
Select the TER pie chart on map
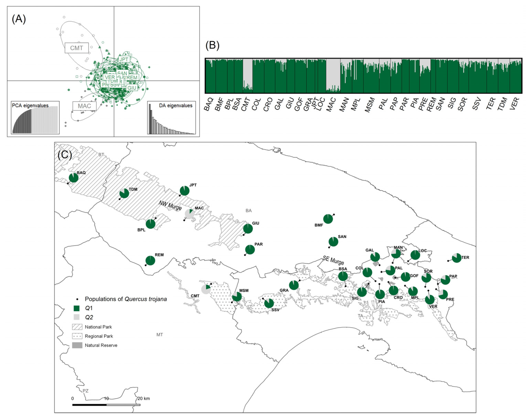tap(457, 258)
